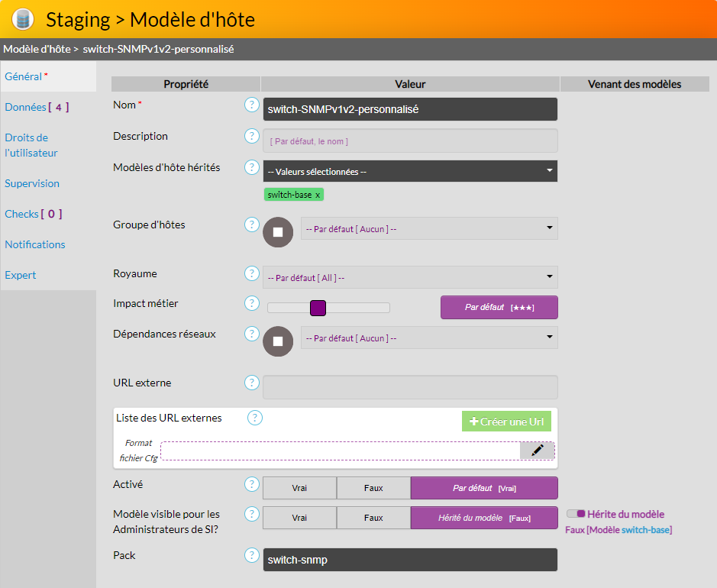Image resolution: width=717 pixels, height=588 pixels.
Task: Open help for Modèles d'hôte hérités
Action: point(252,166)
